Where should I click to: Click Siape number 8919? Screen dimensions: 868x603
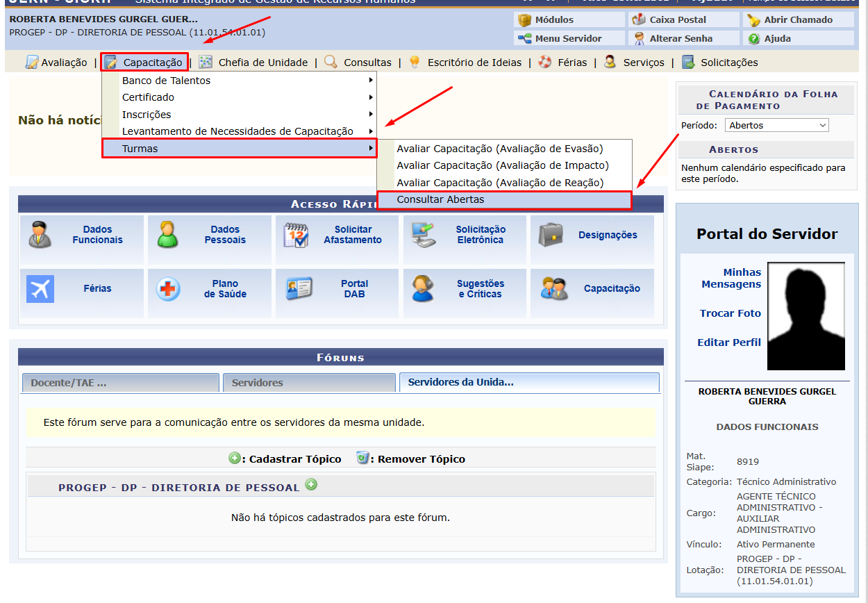pyautogui.click(x=748, y=461)
